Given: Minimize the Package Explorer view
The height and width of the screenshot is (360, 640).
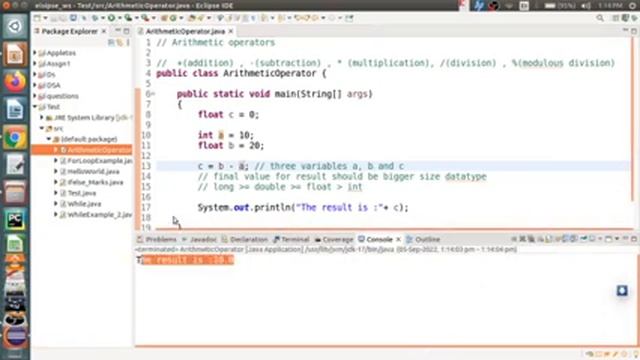Looking at the screenshot, I should click(x=118, y=31).
